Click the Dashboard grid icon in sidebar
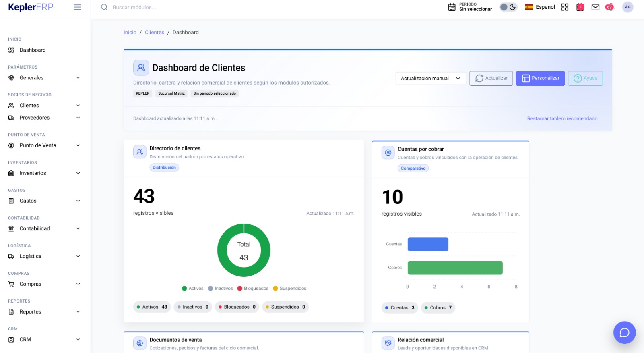 11,50
